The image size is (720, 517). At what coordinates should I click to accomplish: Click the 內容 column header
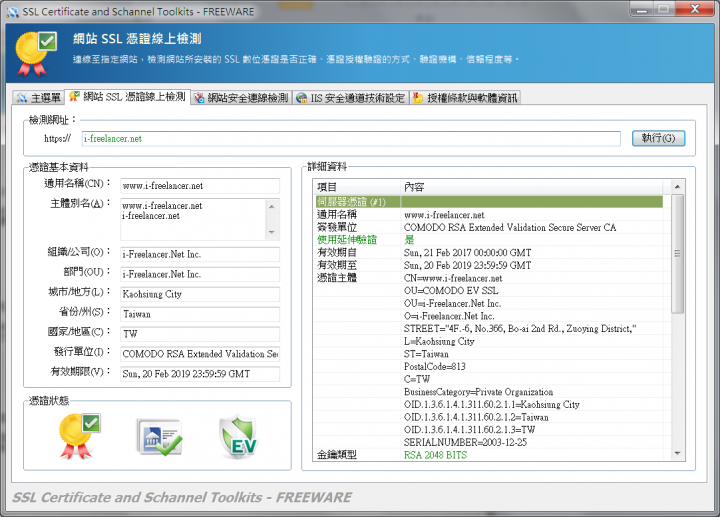coord(532,187)
